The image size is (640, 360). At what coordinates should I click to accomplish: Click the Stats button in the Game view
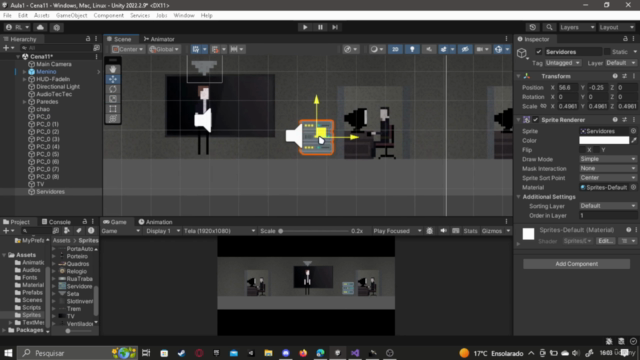click(470, 231)
